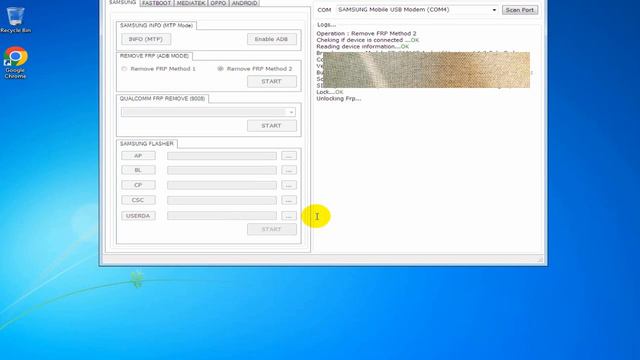Click the 'Unlocking Frp...' log line
640x360 pixels.
(x=339, y=98)
